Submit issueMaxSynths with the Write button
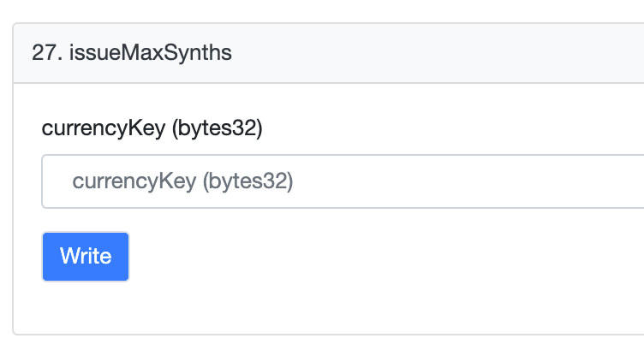644x356 pixels. (86, 257)
